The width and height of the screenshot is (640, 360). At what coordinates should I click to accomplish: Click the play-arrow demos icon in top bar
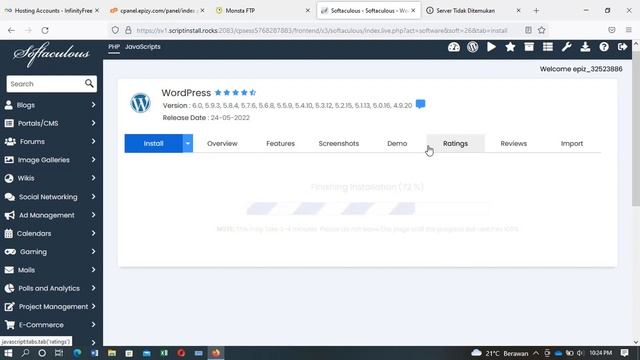pyautogui.click(x=491, y=47)
